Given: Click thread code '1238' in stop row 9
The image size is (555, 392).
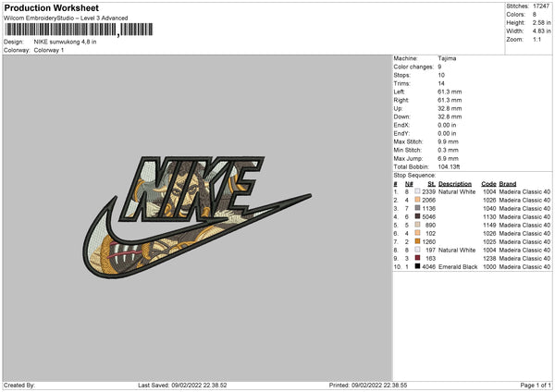Looking at the screenshot, I should click(x=489, y=259).
